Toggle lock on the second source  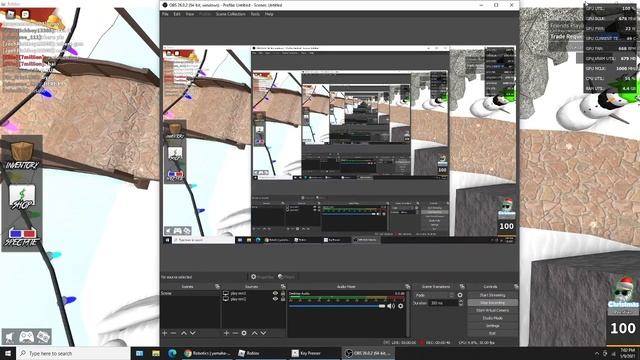283,299
